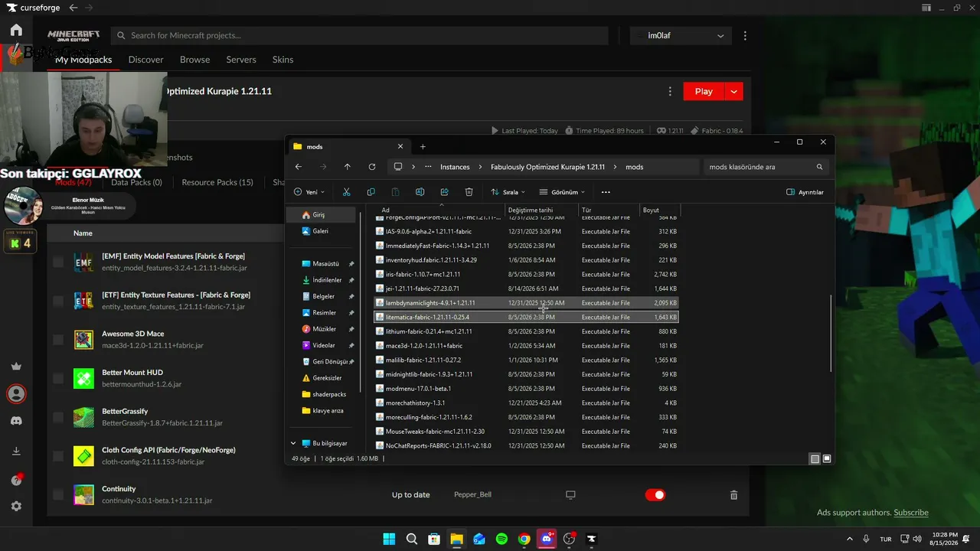Screen dimensions: 980x551
Task: Select the Cloth Config API checkbox
Action: [x=58, y=456]
